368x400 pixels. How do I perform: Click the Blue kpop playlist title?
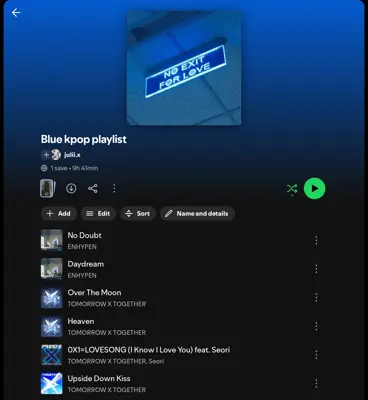(x=84, y=139)
